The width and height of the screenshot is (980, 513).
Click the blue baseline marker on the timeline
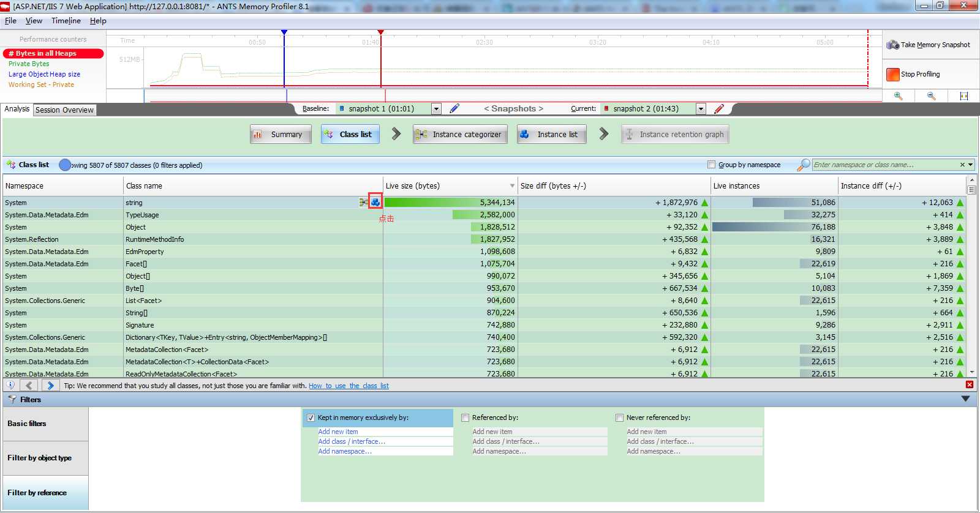pyautogui.click(x=284, y=32)
